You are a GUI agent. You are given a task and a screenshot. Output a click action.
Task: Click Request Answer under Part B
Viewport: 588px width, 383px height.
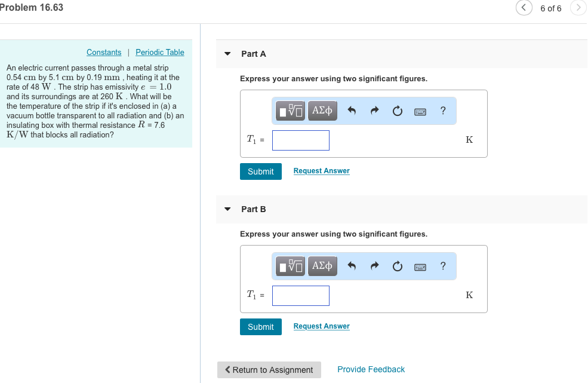click(x=321, y=326)
